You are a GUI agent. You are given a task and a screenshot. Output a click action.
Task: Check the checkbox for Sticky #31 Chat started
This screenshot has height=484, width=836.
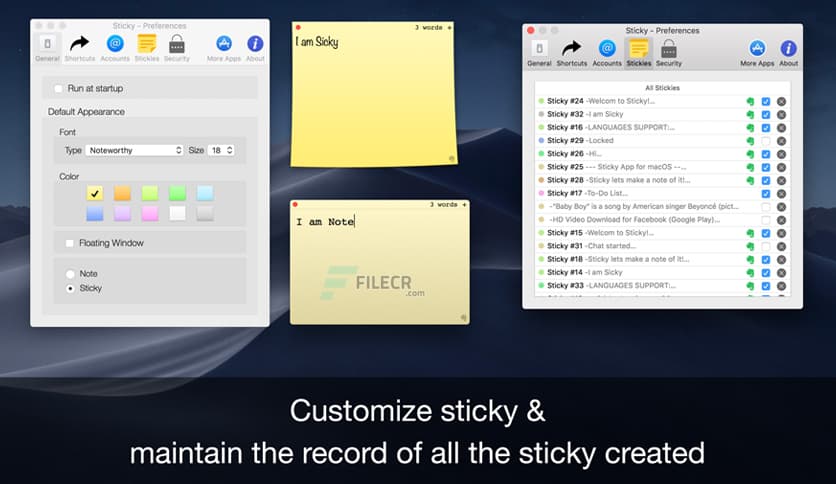pos(766,247)
